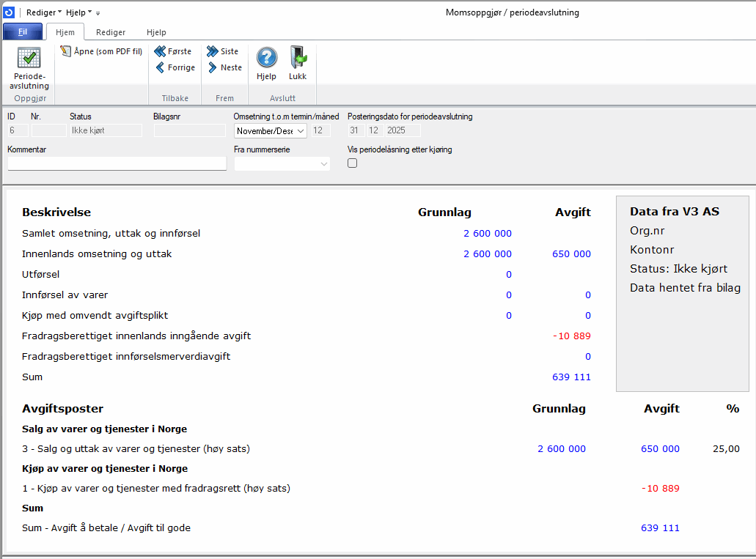The height and width of the screenshot is (559, 756).
Task: Click the Lukk door icon
Action: pyautogui.click(x=298, y=58)
